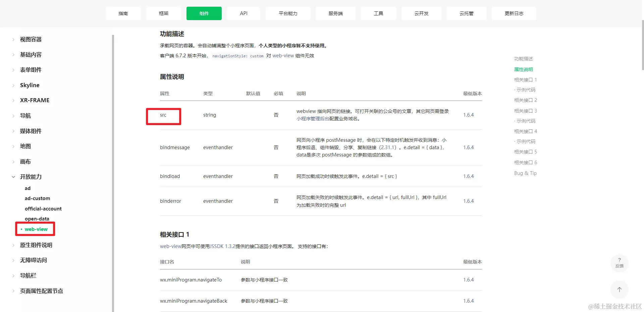Click the wx.miniProgram.navigateBack interface name
644x312 pixels.
coord(194,301)
